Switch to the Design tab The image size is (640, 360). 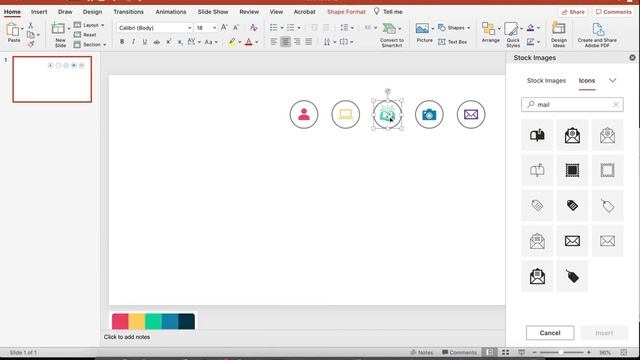92,12
